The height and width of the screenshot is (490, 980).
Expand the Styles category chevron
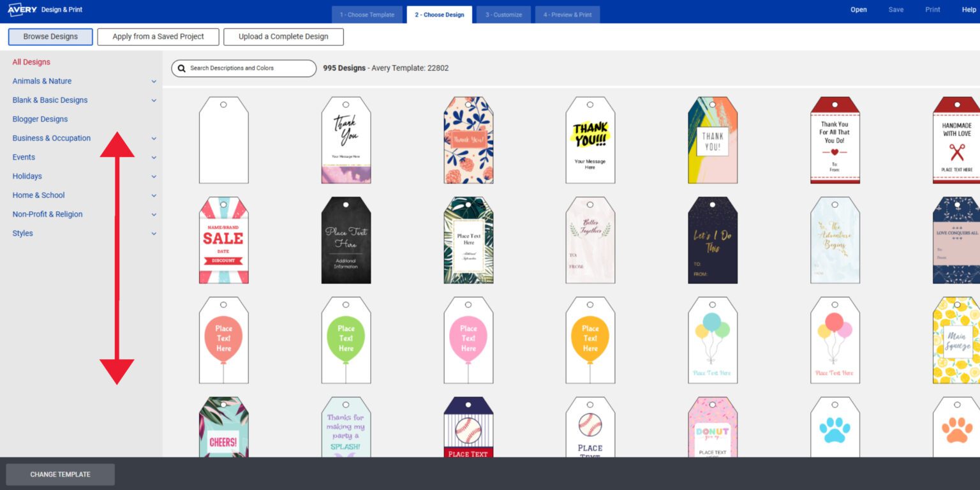click(x=154, y=234)
